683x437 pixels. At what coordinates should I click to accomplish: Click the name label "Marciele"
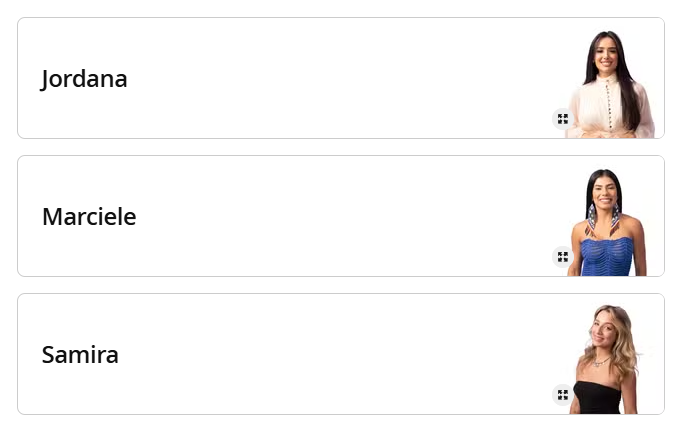tap(89, 217)
